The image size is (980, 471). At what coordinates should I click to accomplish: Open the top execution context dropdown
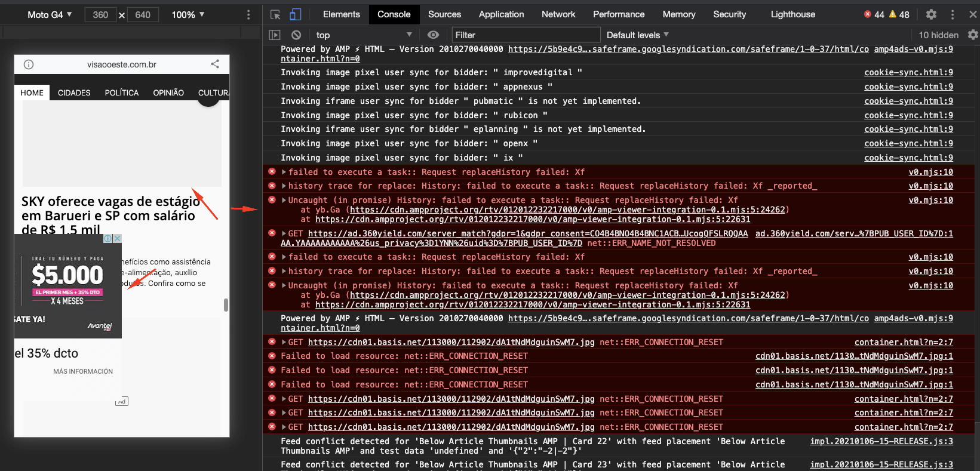(363, 35)
